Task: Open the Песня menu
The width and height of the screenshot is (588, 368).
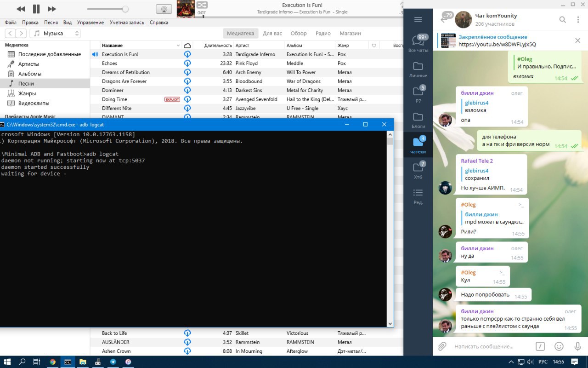Action: 51,22
